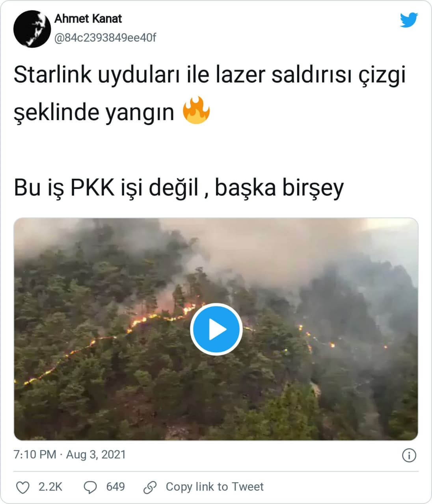The height and width of the screenshot is (504, 432).
Task: Click the Ahmet Kanat display name
Action: tap(88, 19)
